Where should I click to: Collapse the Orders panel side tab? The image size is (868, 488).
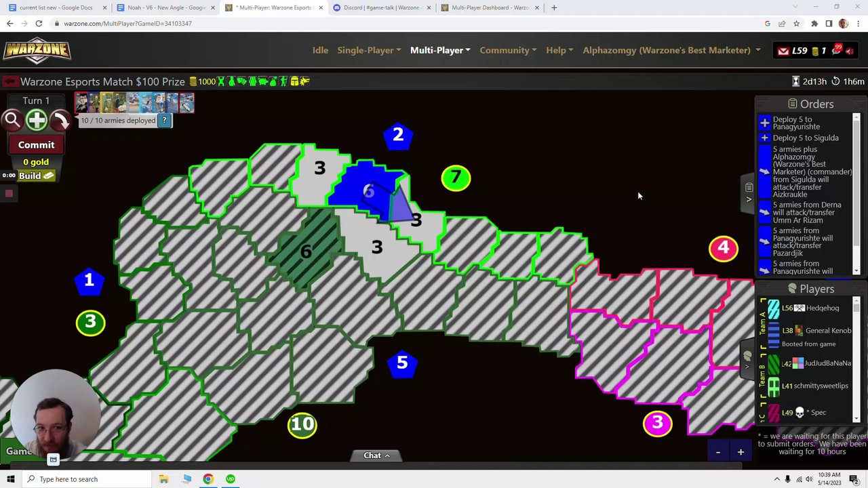(749, 193)
